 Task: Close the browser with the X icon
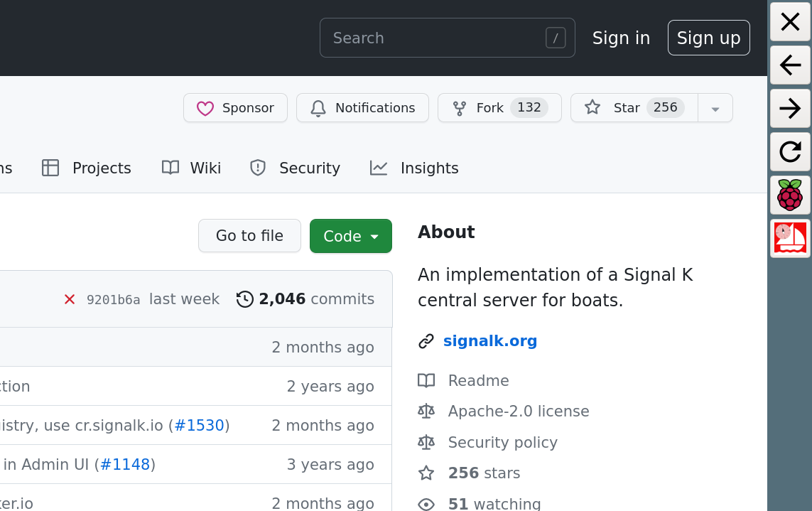point(790,22)
